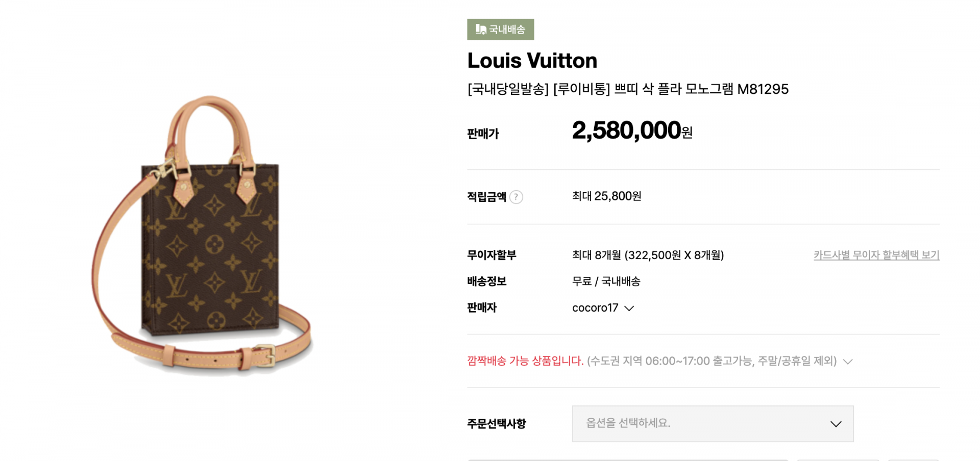
Task: Click the Louis Vuitton brand name
Action: point(532,61)
